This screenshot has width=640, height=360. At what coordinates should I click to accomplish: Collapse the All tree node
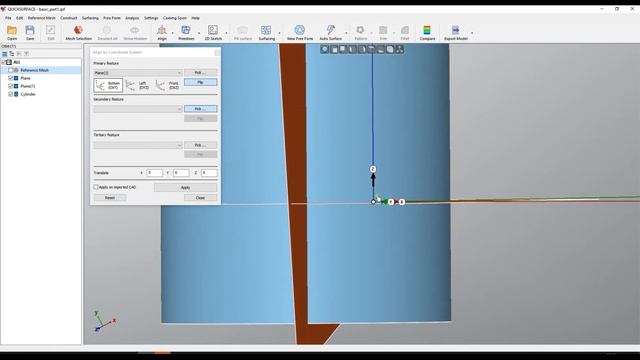tap(4, 62)
